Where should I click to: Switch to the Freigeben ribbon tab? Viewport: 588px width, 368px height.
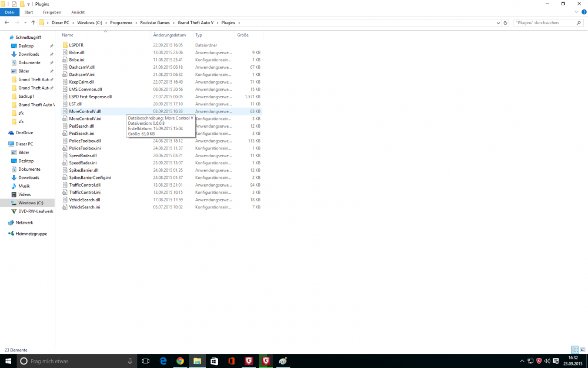pyautogui.click(x=52, y=12)
